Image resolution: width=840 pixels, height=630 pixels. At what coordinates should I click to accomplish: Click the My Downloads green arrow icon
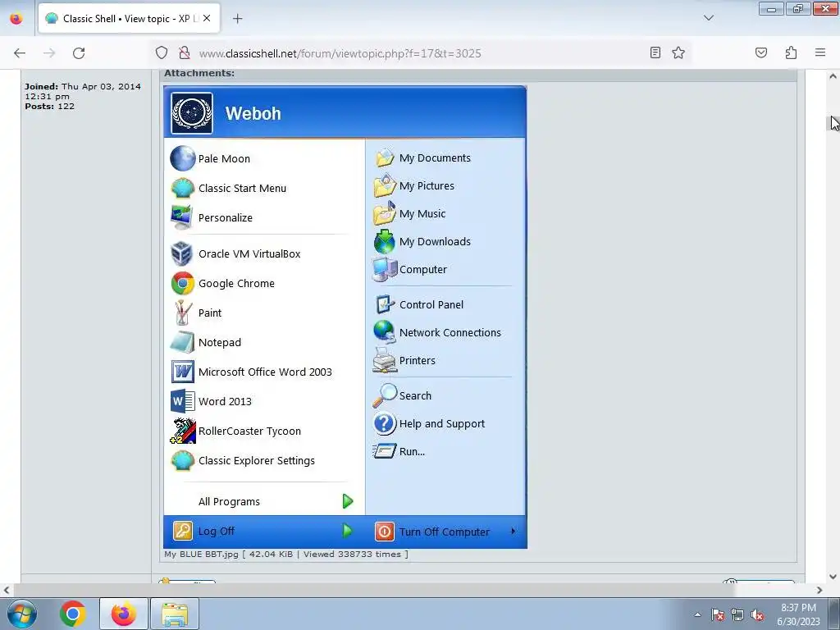pos(384,242)
